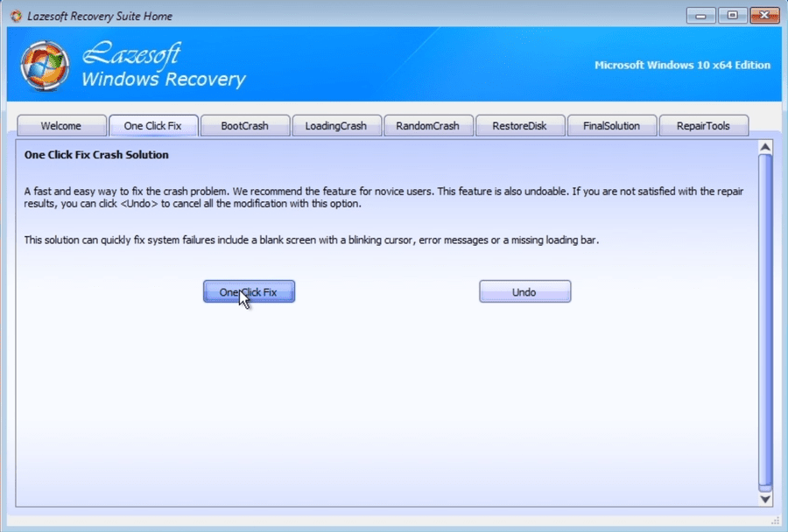Go to the RandomCrash tab
Screen dimensions: 788x532
pyautogui.click(x=428, y=126)
